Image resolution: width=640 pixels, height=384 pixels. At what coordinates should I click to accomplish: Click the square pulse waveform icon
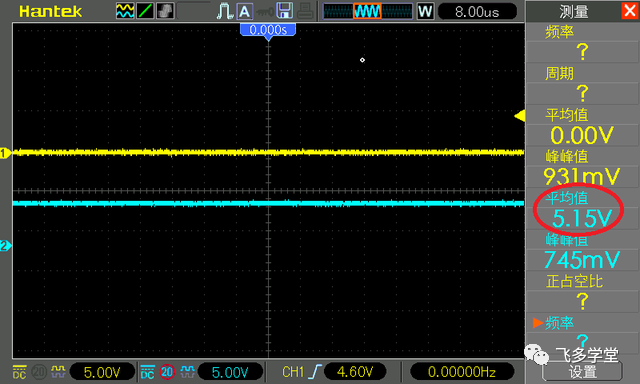tap(225, 11)
